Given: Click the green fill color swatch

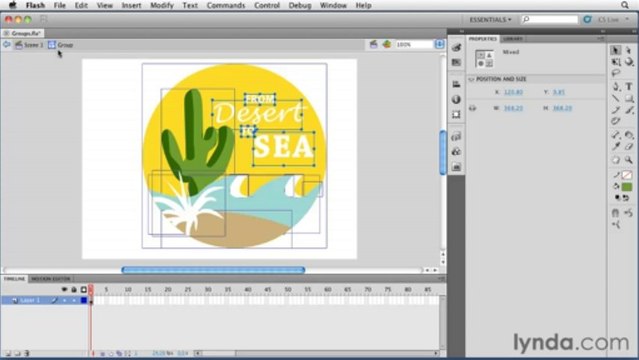Looking at the screenshot, I should point(627,187).
